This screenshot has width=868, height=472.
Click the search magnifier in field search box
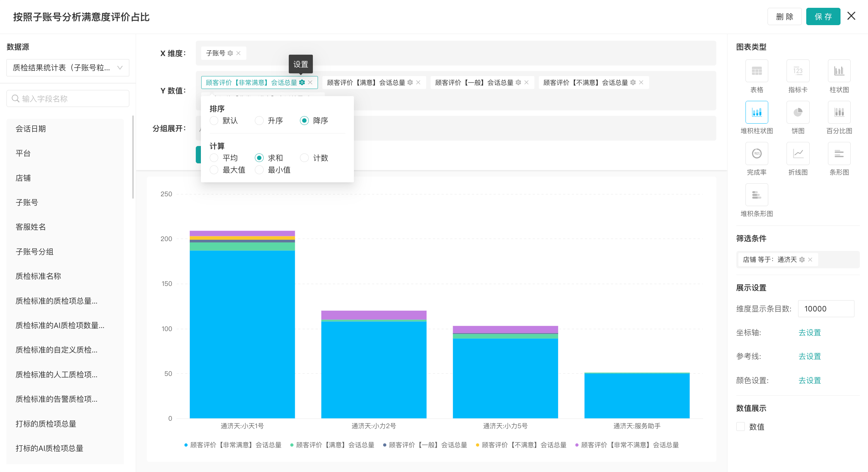pyautogui.click(x=15, y=98)
